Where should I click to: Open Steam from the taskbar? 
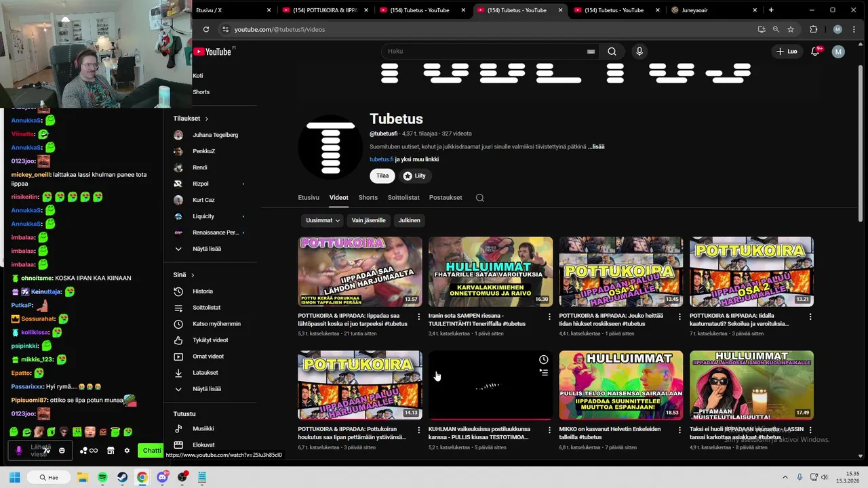click(122, 477)
